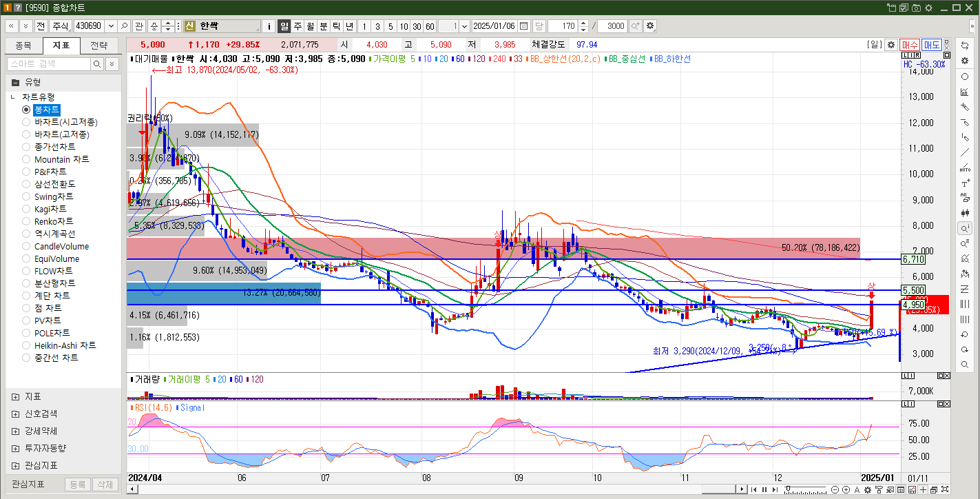
Task: Click the blue 매도 sell button
Action: 932,44
